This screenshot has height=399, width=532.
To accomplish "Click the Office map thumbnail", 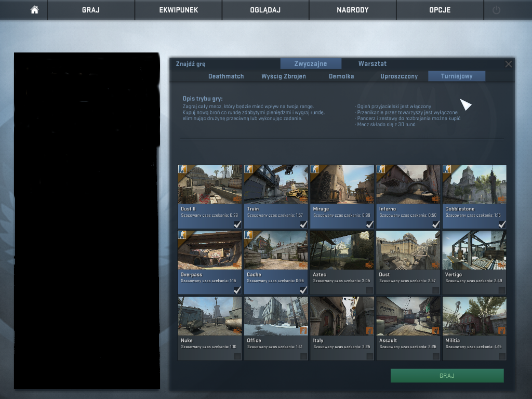I will pos(276,316).
